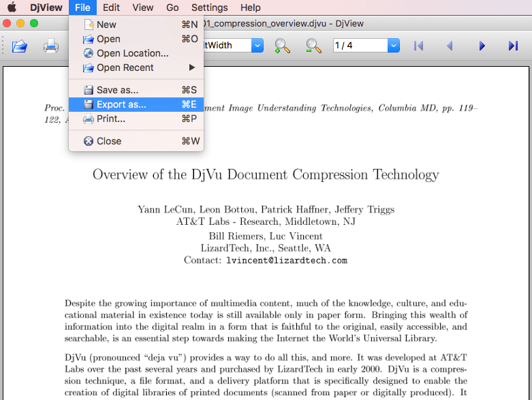
Task: Open the Settings menu
Action: pos(209,7)
